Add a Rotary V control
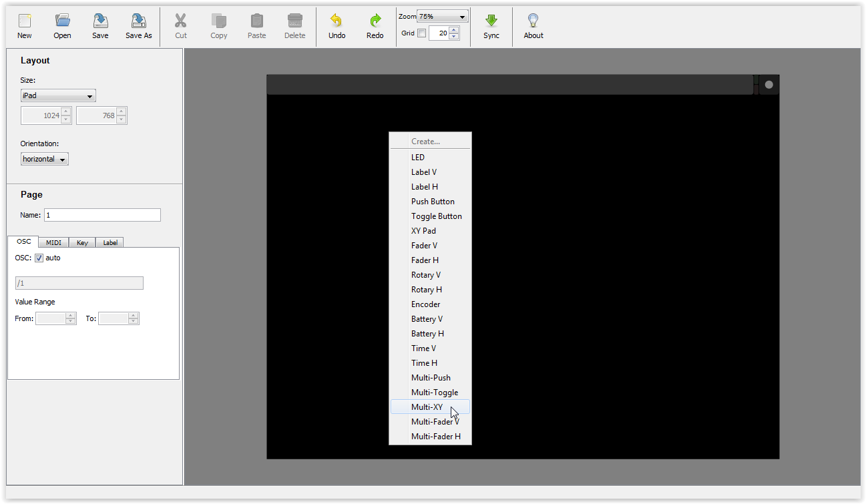This screenshot has width=866, height=504. pyautogui.click(x=430, y=275)
